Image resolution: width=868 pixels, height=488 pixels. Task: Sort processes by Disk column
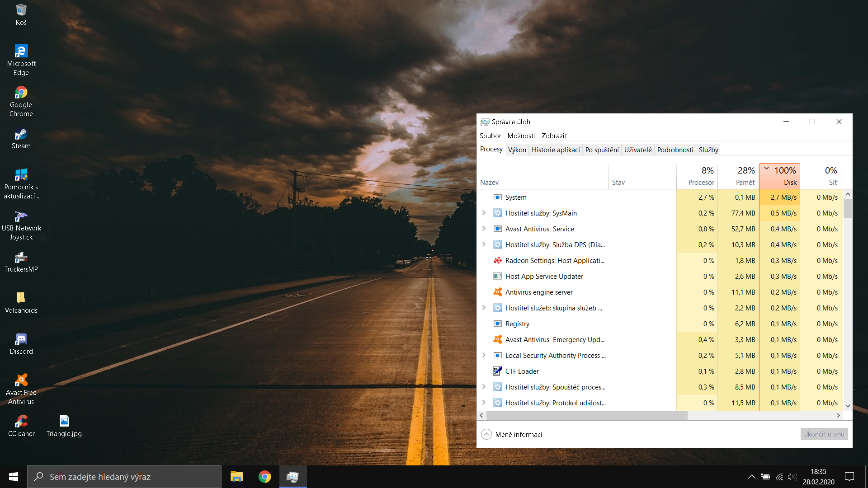click(x=780, y=176)
